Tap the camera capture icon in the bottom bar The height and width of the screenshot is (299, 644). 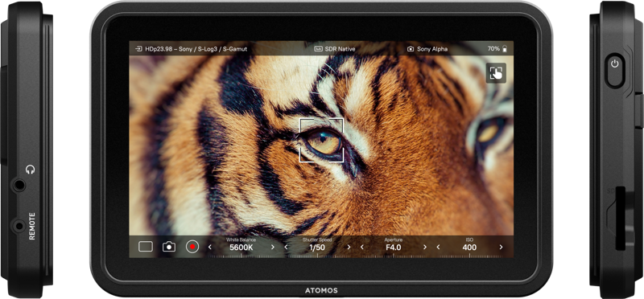169,247
